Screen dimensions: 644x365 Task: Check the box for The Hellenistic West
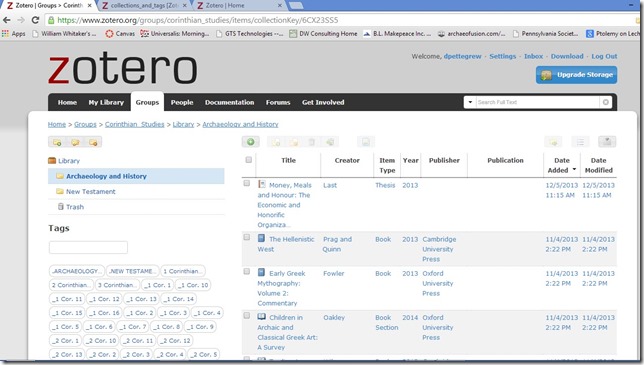[x=247, y=237]
